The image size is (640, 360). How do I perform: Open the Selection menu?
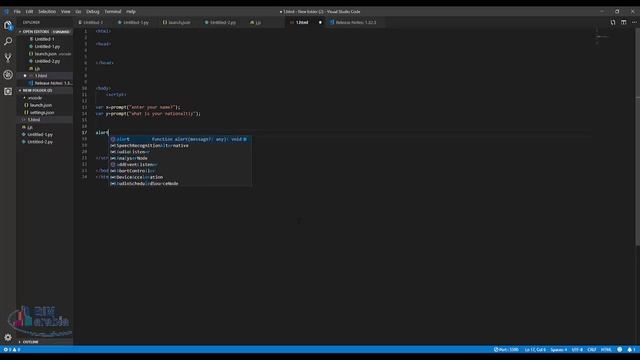point(47,11)
